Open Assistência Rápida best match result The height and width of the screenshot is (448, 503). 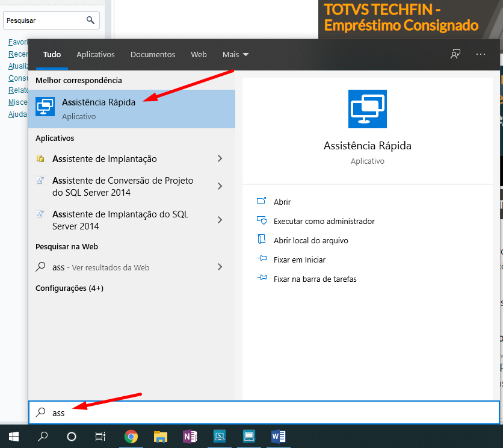coord(132,109)
